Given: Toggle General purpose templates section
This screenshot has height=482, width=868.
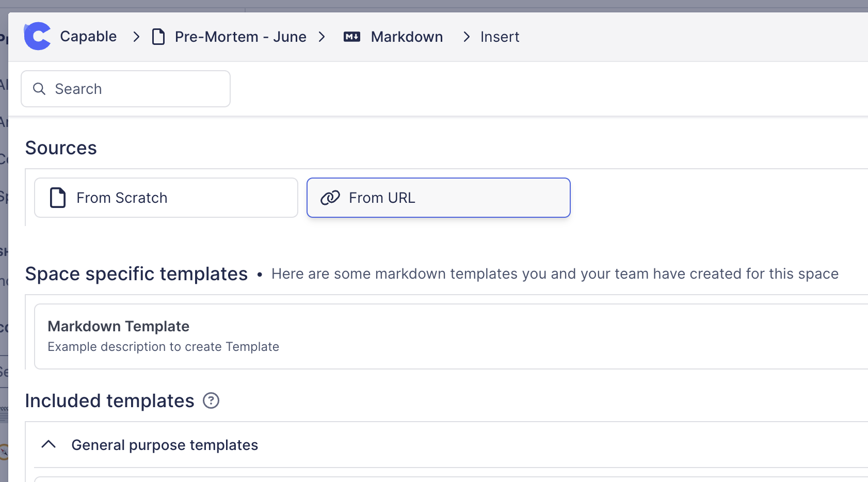Looking at the screenshot, I should (165, 445).
